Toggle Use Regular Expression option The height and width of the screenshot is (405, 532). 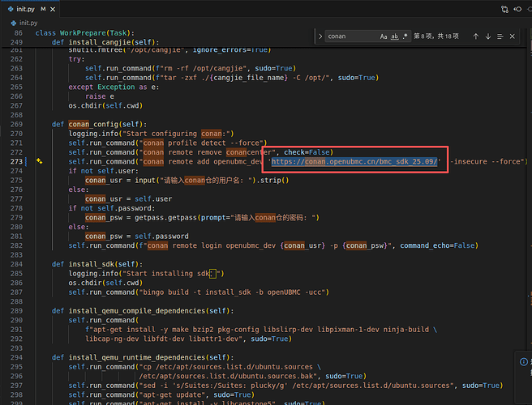[405, 36]
